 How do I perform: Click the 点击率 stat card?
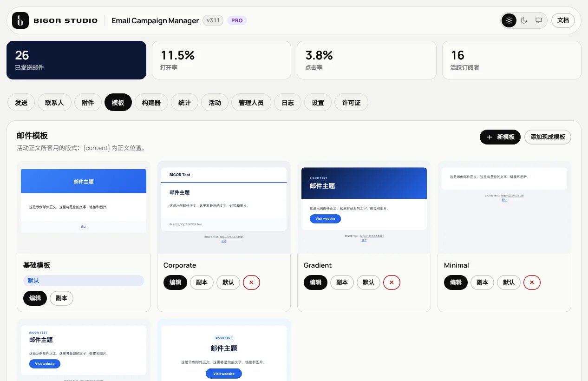366,60
